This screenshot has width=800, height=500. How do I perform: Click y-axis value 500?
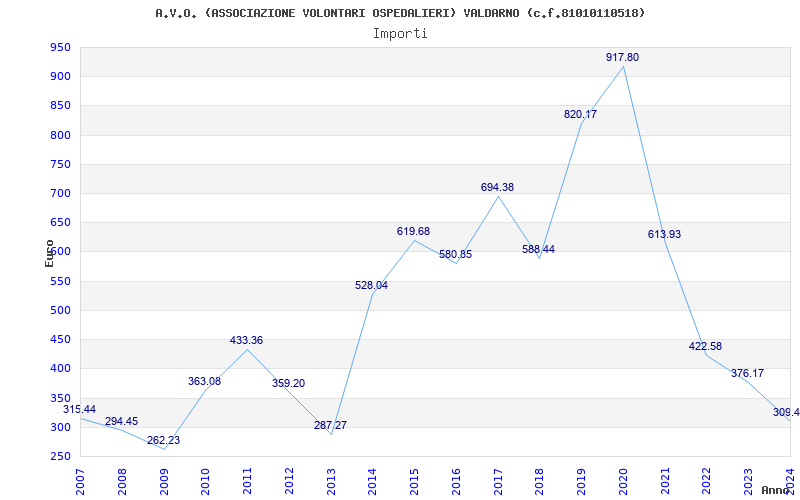pyautogui.click(x=60, y=310)
